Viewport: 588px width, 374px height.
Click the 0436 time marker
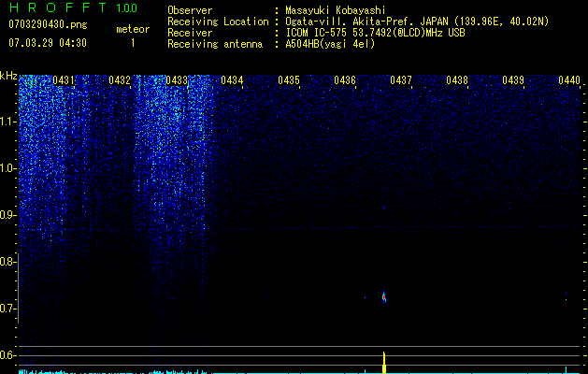click(x=345, y=80)
